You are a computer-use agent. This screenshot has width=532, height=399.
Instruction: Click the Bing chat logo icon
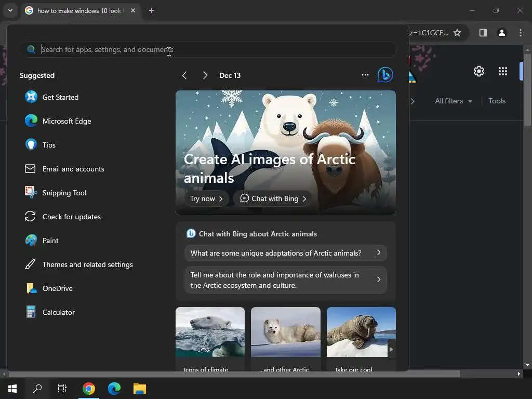click(x=385, y=75)
